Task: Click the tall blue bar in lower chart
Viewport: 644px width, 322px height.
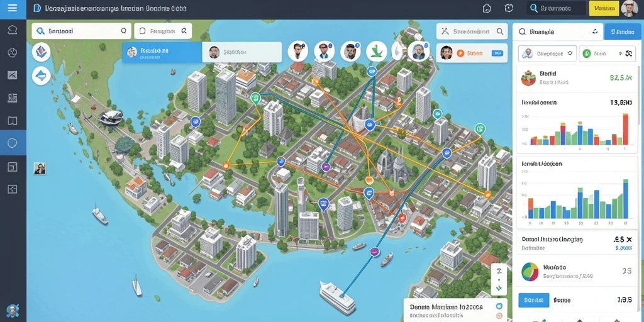Action: 626,201
